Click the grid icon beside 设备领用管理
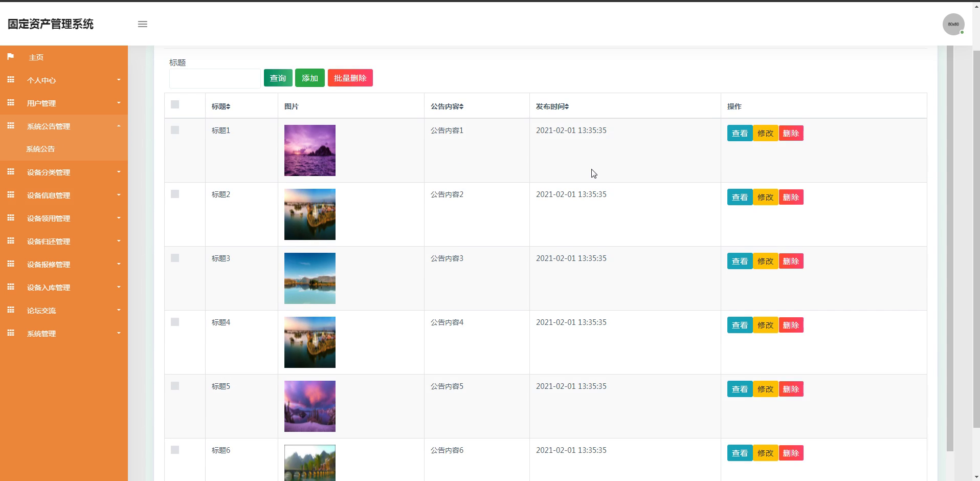This screenshot has height=481, width=980. [x=11, y=218]
